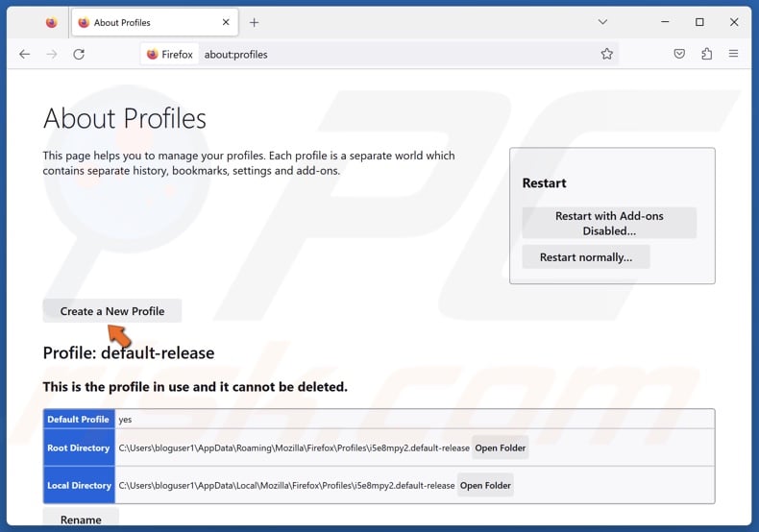Open the Firefox application hamburger menu
The image size is (759, 532).
coord(733,54)
